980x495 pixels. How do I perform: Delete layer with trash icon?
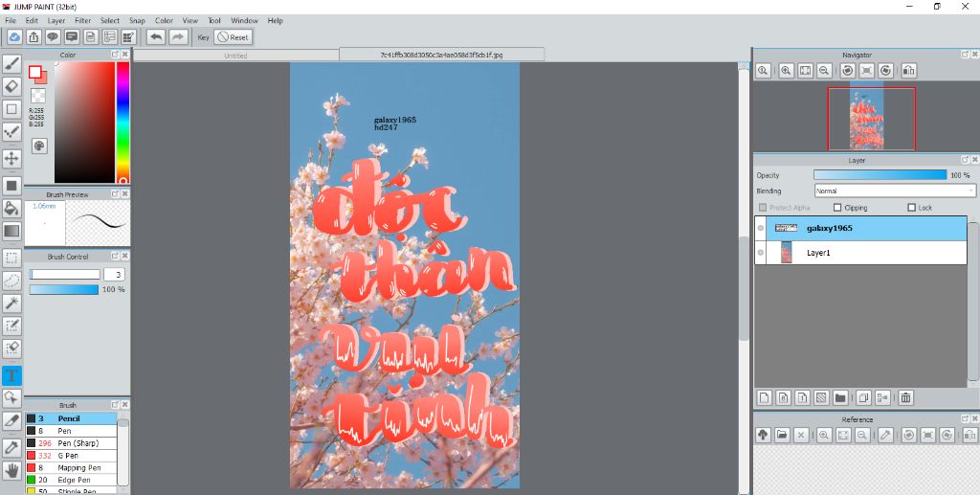(905, 397)
